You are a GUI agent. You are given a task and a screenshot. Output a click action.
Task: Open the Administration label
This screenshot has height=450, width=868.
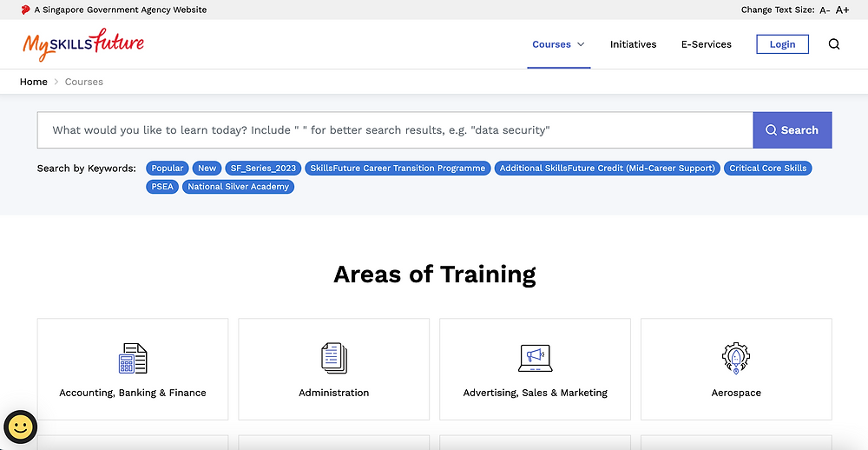tap(334, 393)
